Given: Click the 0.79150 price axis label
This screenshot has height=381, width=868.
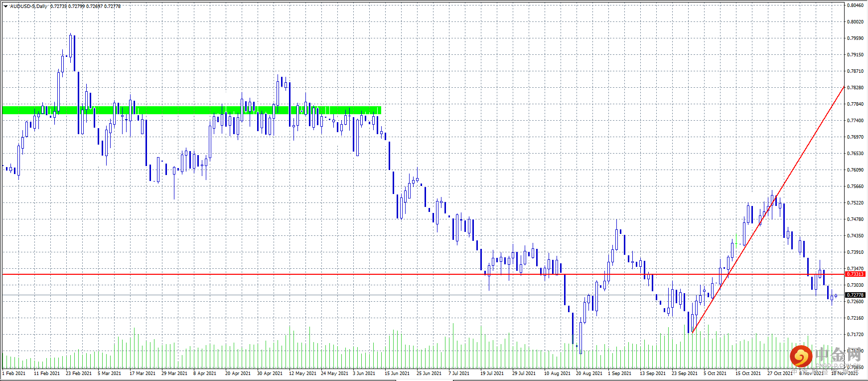Looking at the screenshot, I should 856,55.
